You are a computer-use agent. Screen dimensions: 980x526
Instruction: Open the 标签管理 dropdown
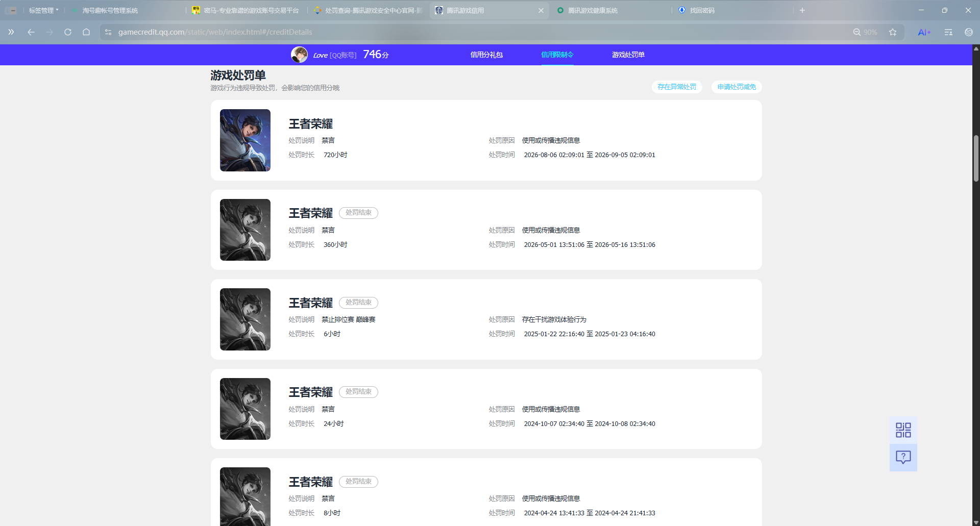pyautogui.click(x=43, y=10)
